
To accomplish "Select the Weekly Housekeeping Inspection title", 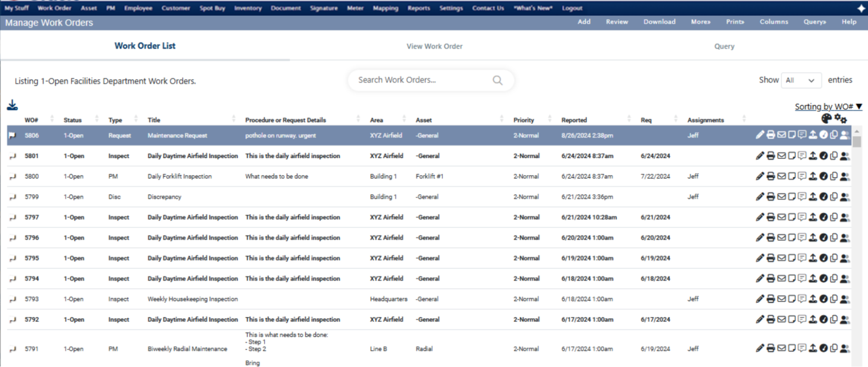I will pos(193,299).
